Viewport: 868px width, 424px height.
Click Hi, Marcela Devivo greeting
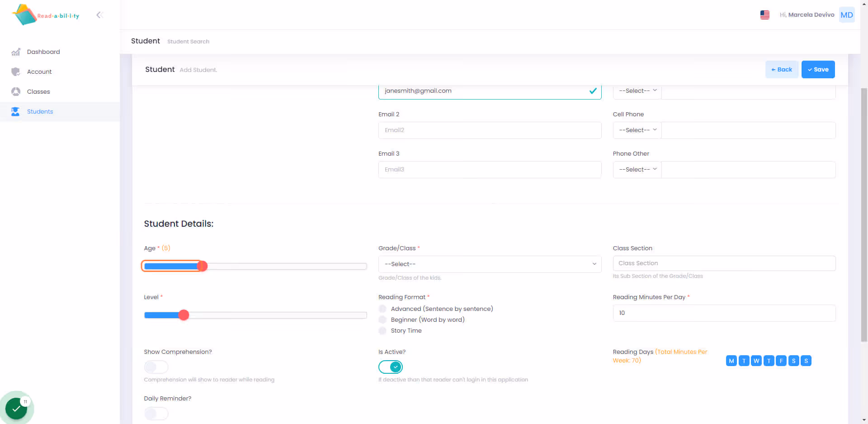click(807, 15)
